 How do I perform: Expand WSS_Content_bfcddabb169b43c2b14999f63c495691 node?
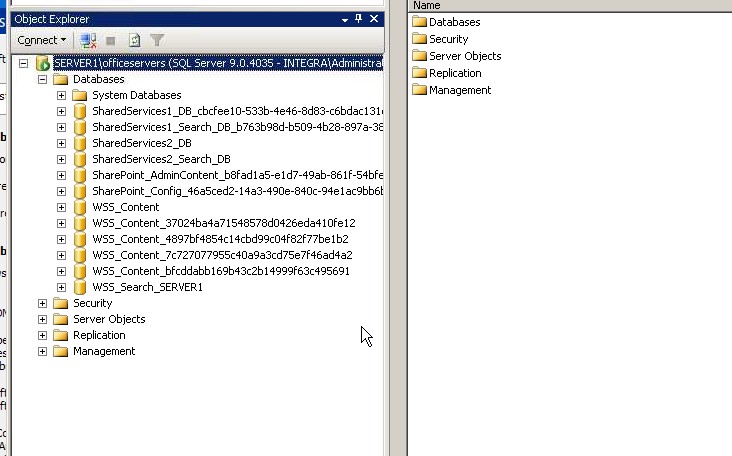click(61, 271)
